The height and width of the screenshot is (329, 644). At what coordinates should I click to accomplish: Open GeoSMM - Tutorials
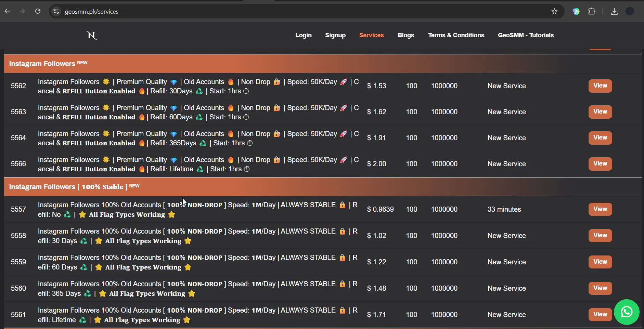(x=526, y=35)
